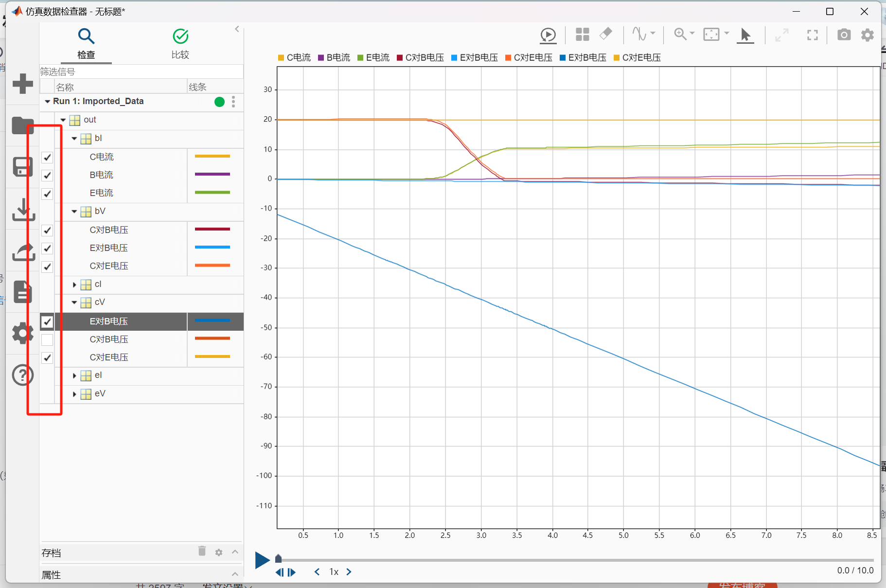Select the pointer cursor tool
This screenshot has width=886, height=588.
pyautogui.click(x=745, y=35)
